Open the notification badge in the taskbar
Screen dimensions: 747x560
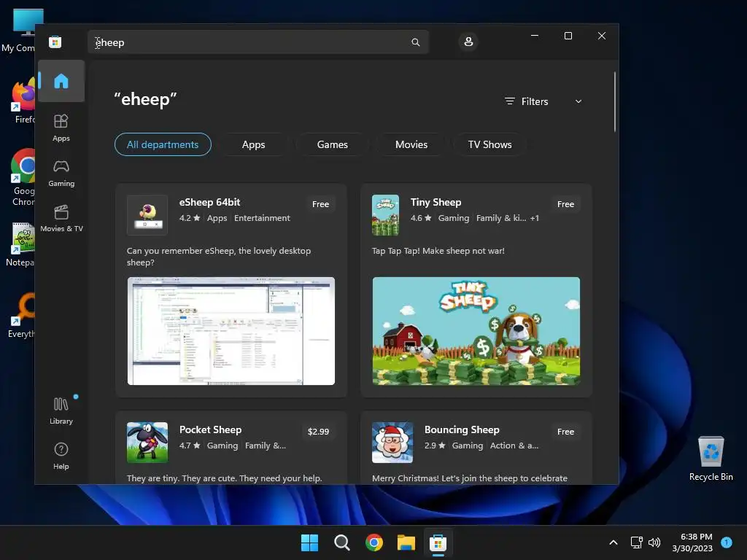click(727, 542)
